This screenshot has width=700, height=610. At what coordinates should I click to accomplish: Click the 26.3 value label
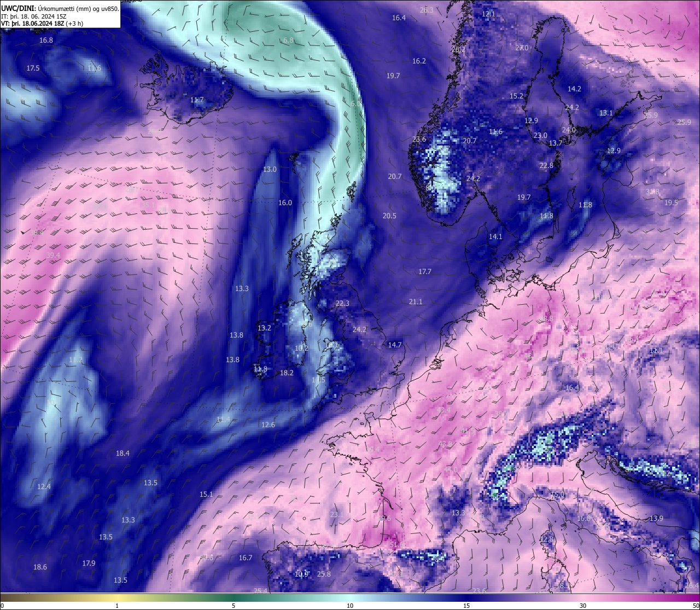pos(427,10)
